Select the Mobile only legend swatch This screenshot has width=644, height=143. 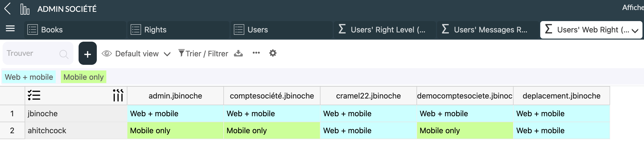point(83,77)
